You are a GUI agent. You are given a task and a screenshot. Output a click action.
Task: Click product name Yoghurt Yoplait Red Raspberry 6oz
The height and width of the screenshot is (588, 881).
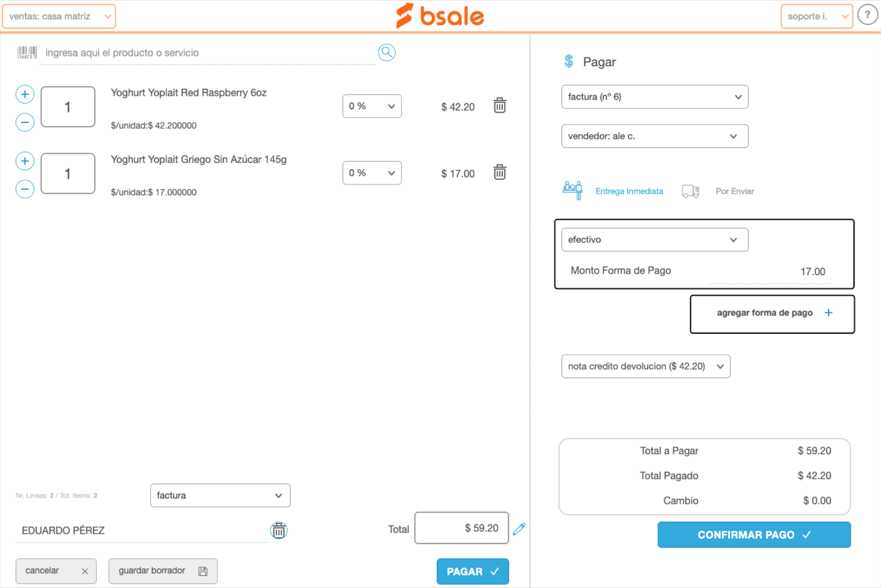coord(189,92)
